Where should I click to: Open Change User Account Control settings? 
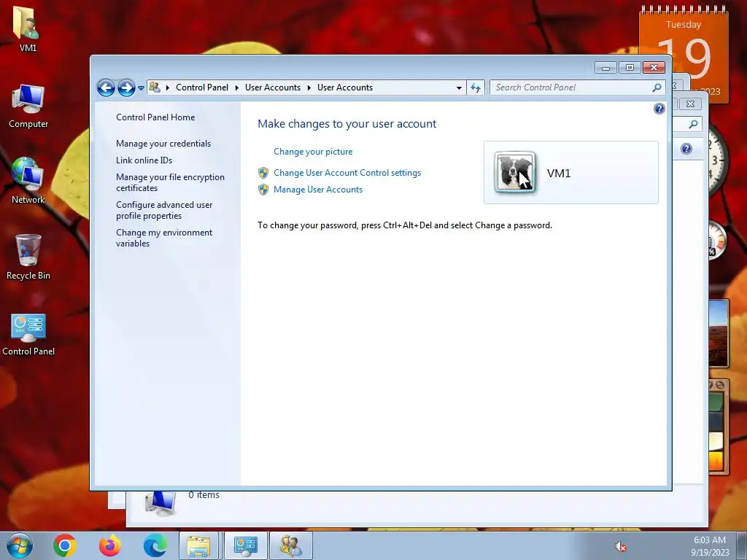[x=347, y=173]
